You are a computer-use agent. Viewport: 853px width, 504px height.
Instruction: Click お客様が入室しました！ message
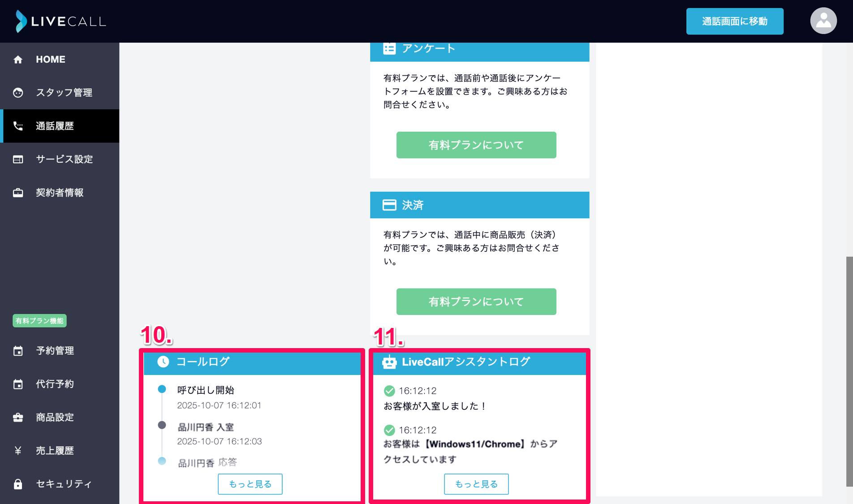click(x=435, y=406)
